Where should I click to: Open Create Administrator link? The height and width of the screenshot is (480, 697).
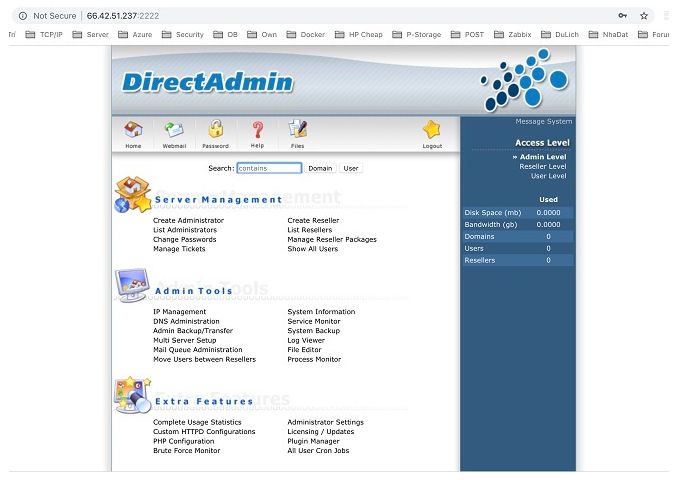click(x=188, y=220)
